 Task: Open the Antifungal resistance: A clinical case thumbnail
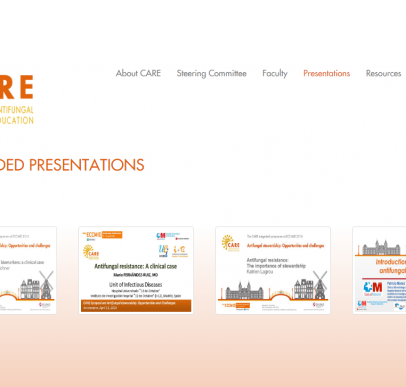point(136,270)
